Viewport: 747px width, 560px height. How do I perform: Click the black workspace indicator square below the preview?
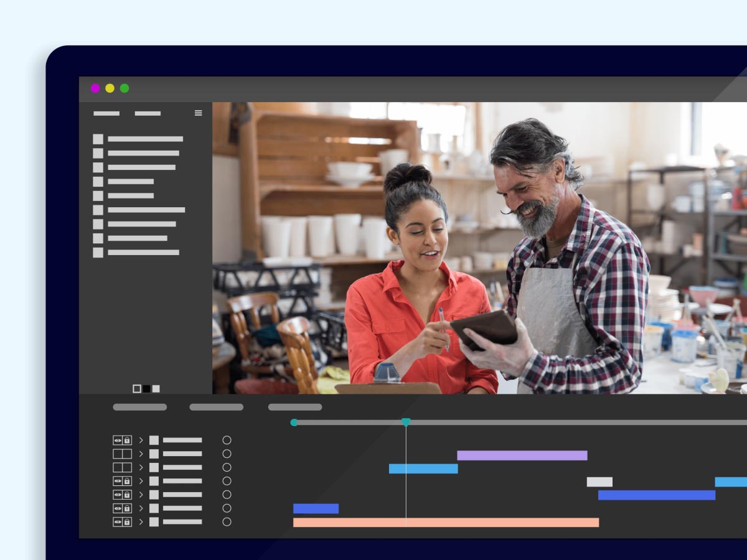[x=147, y=388]
